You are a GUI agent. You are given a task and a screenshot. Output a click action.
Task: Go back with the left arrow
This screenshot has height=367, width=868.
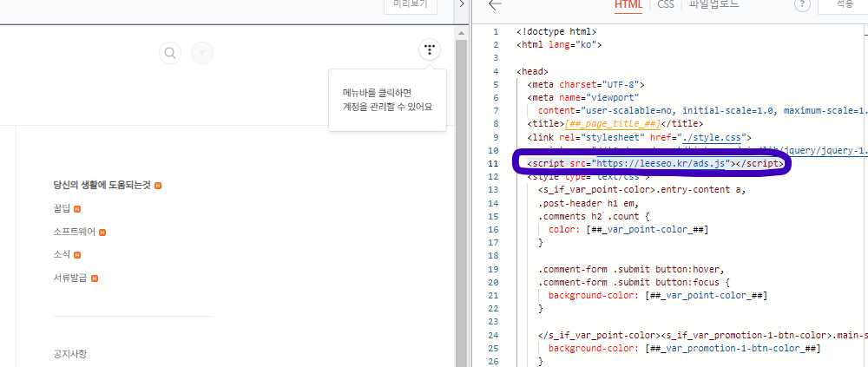click(495, 5)
